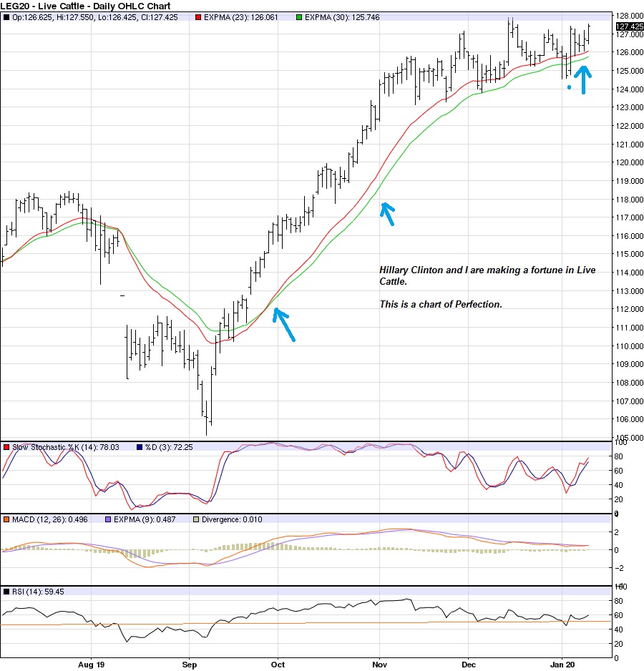Click the Nov axis label
This screenshot has width=644, height=671.
(379, 665)
